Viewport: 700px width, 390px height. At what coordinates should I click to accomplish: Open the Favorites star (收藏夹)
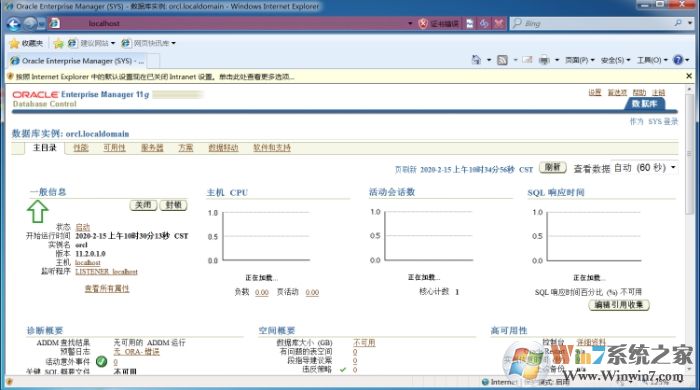(26, 43)
